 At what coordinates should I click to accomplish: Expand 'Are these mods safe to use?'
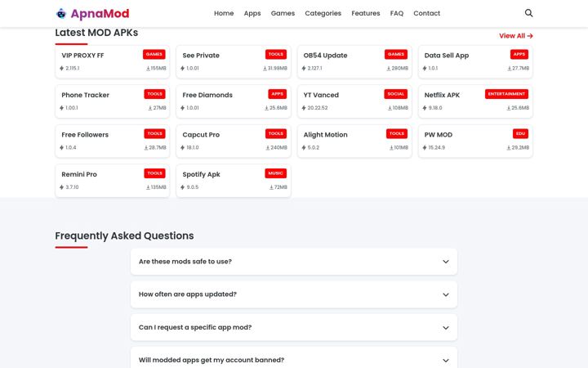coord(294,262)
